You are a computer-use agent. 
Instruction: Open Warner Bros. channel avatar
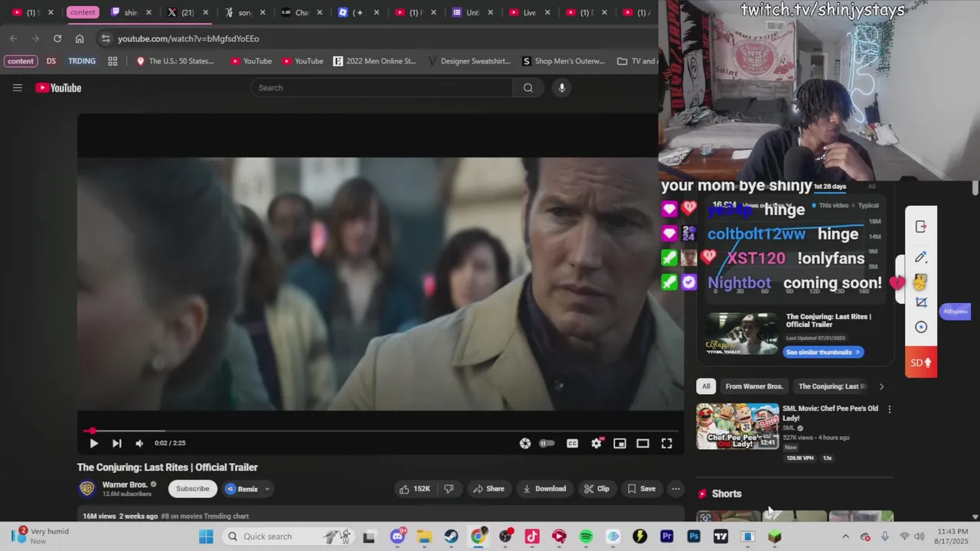click(87, 488)
